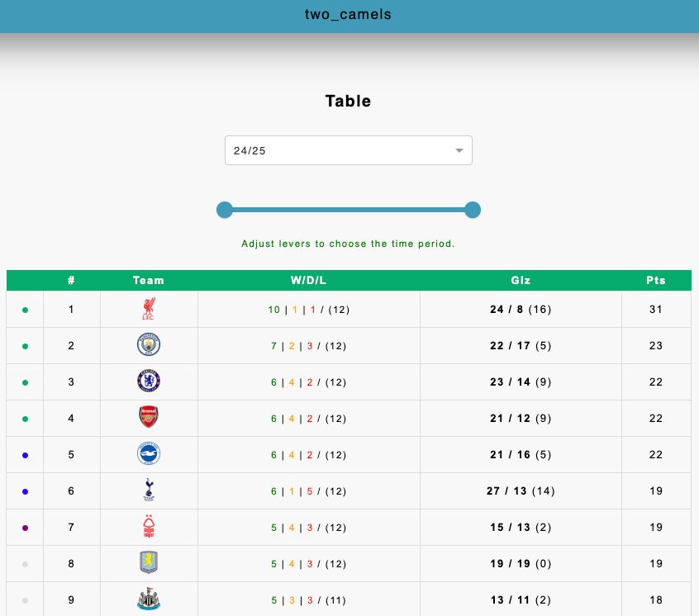Click the 'W/D/L' column header

pos(308,280)
